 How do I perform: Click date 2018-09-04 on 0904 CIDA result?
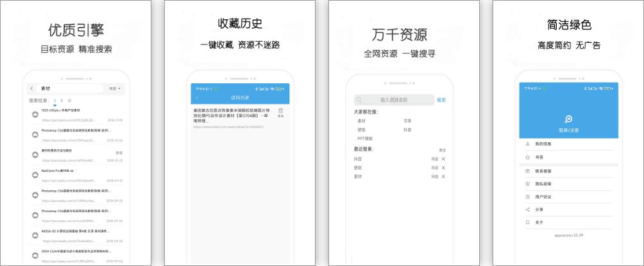point(115,261)
